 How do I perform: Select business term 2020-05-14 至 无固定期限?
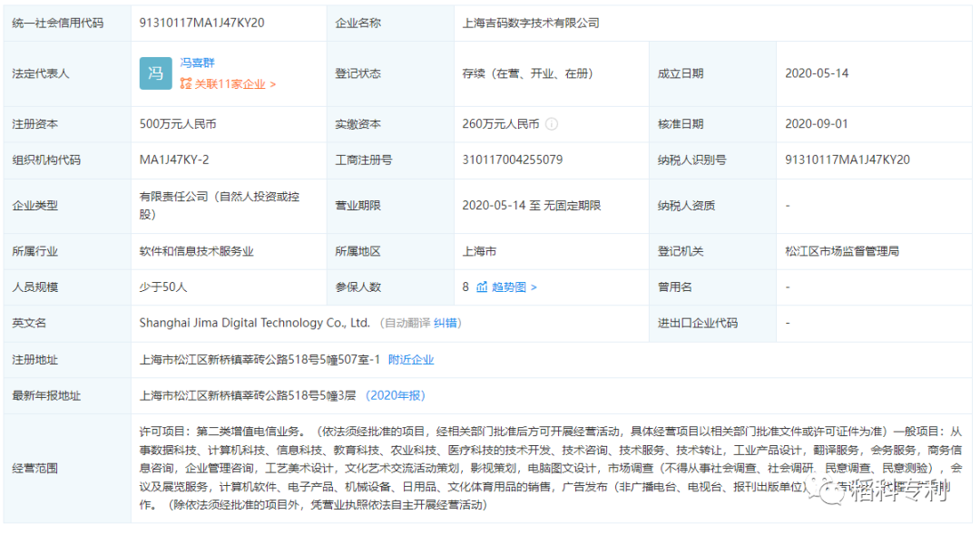coord(531,206)
